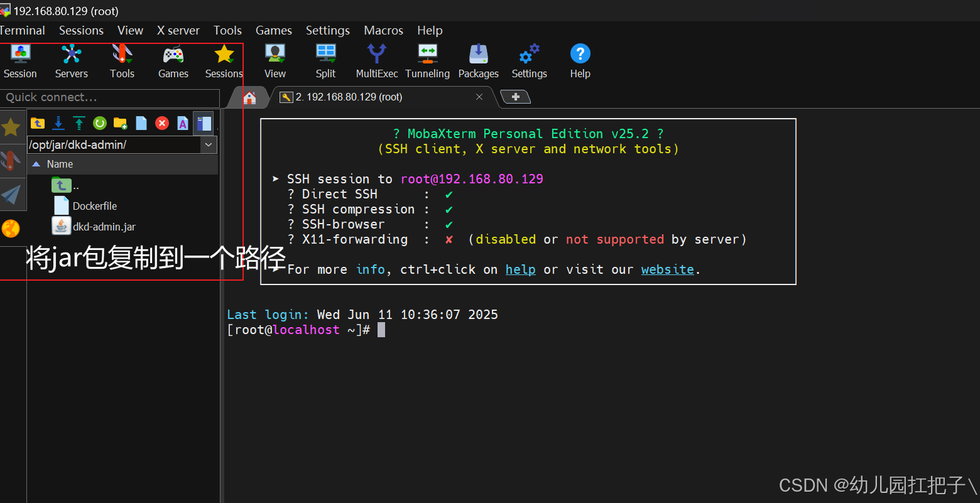Open the Tools menu in menu bar

pos(227,30)
